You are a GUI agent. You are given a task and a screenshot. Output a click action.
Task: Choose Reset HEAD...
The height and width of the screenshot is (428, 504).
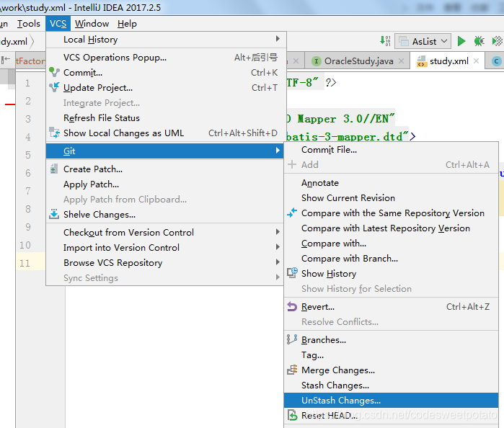392,416
